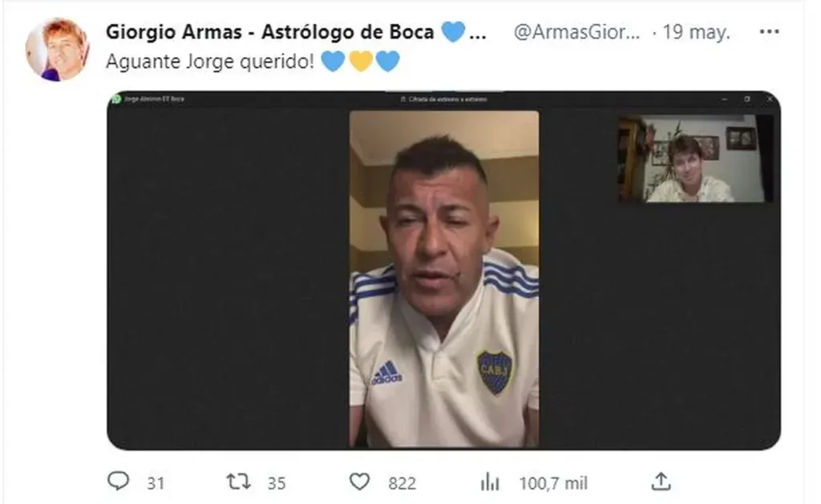
Task: Click the 31 replies count
Action: [x=156, y=483]
